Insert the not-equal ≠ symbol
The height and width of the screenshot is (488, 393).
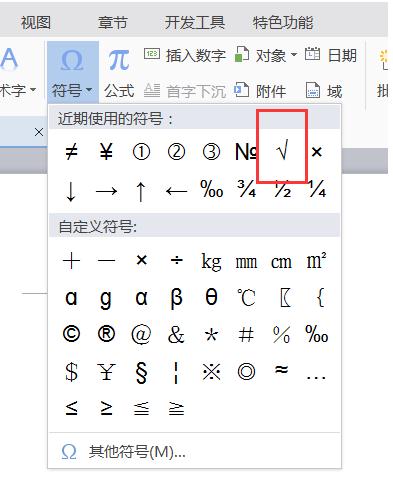pyautogui.click(x=71, y=152)
